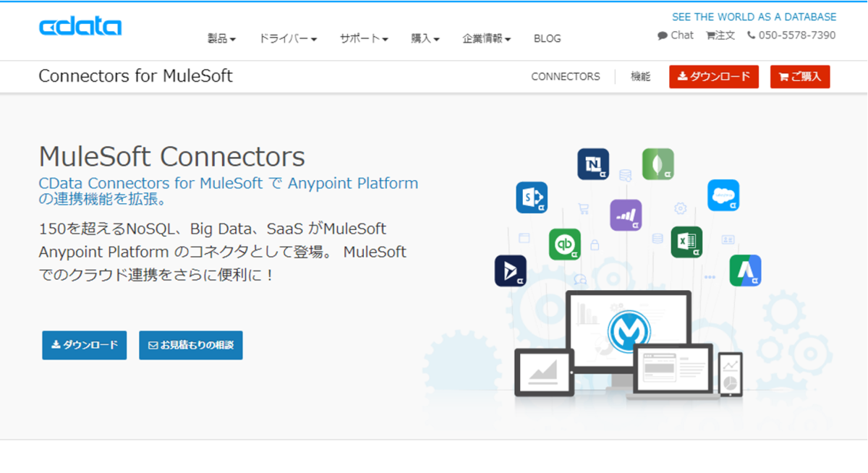The width and height of the screenshot is (868, 473).
Task: Open the BLOG menu item
Action: coord(547,38)
